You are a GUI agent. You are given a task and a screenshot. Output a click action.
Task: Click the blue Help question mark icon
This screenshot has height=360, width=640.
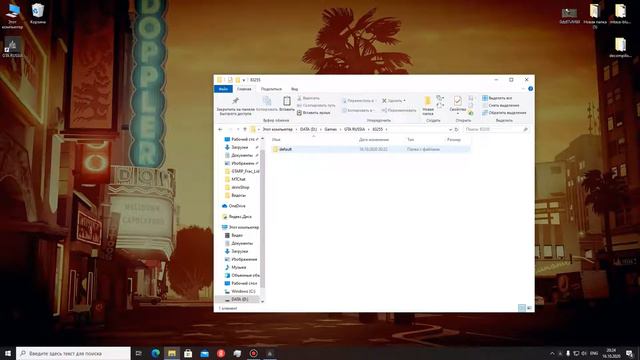530,89
